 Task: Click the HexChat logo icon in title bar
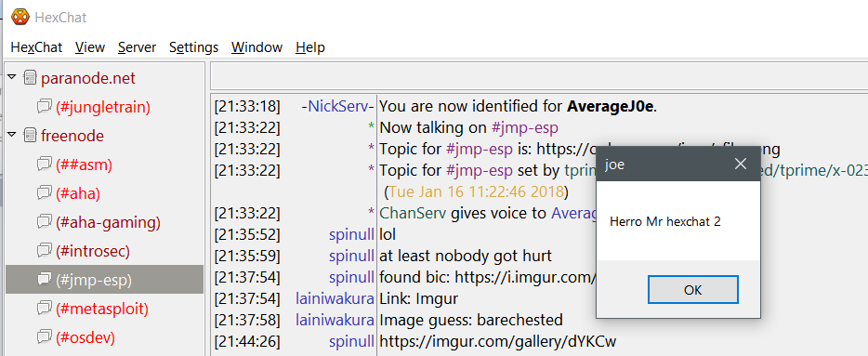click(x=20, y=17)
